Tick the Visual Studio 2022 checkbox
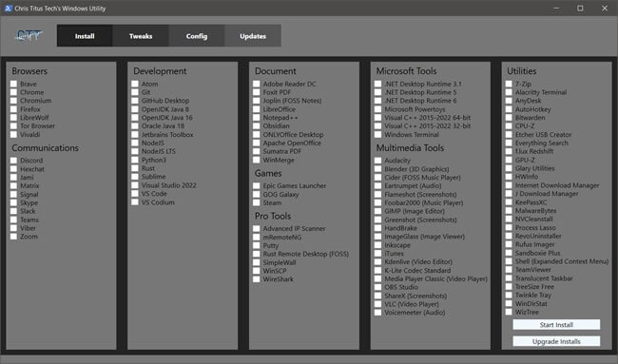This screenshot has width=618, height=364. point(135,185)
